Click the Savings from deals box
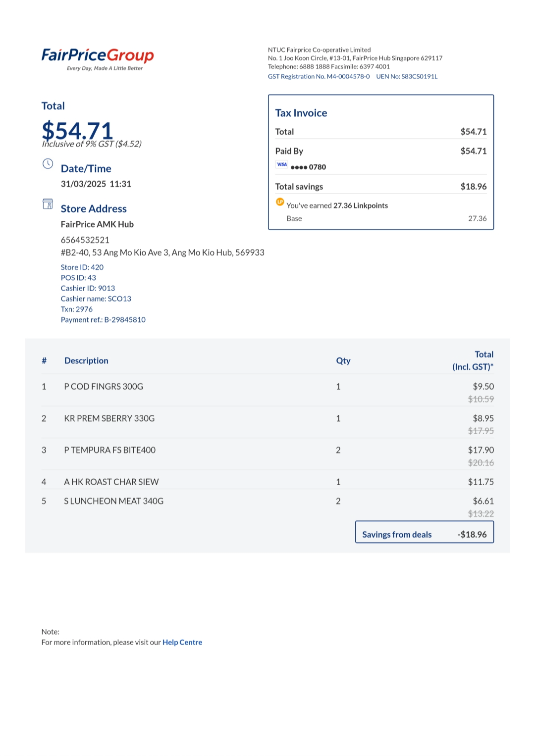This screenshot has width=535, height=756. (425, 532)
